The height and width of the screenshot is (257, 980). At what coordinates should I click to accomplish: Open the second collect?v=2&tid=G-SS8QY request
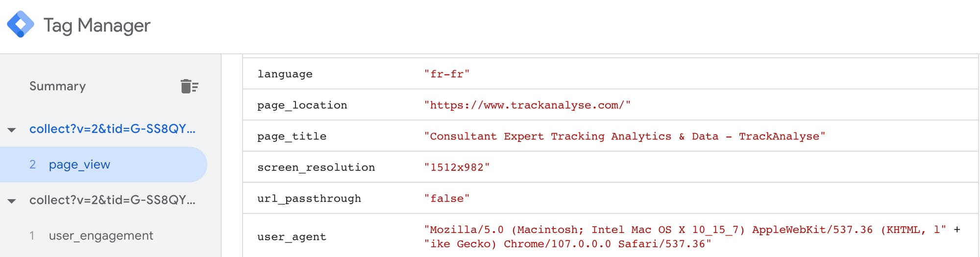pyautogui.click(x=112, y=200)
